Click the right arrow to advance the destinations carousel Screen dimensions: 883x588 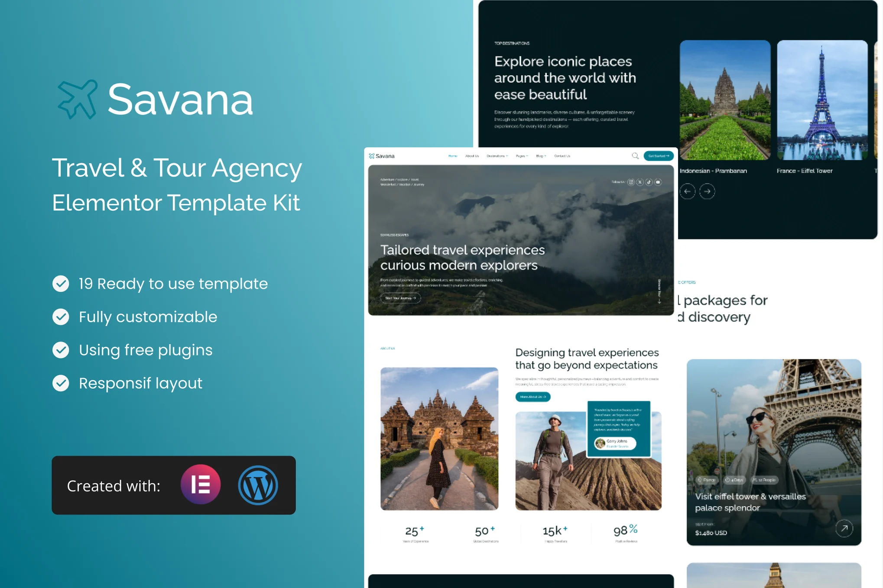pyautogui.click(x=708, y=191)
